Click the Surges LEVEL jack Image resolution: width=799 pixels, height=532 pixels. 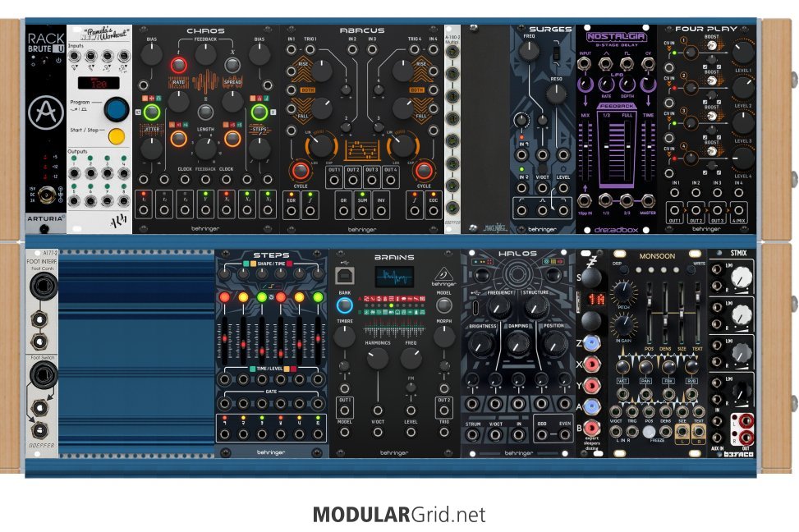(x=563, y=187)
